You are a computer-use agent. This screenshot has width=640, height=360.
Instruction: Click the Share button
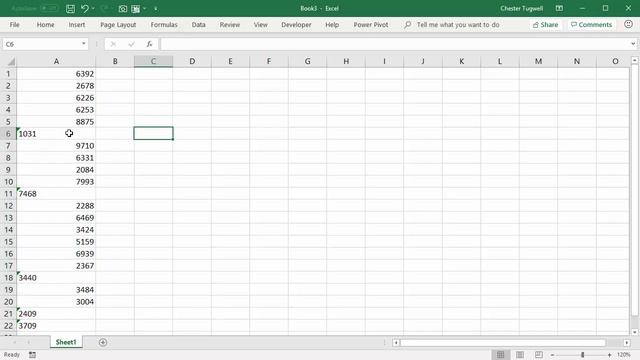coord(545,24)
